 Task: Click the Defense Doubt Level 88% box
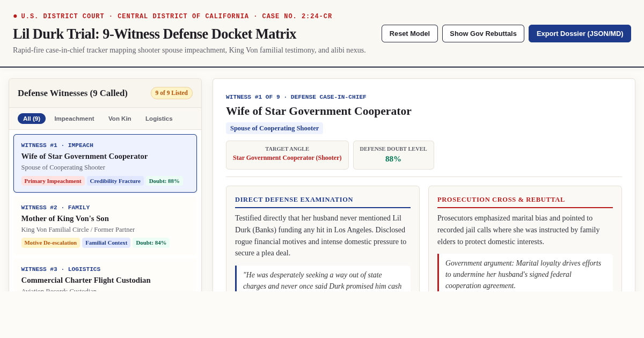(393, 155)
